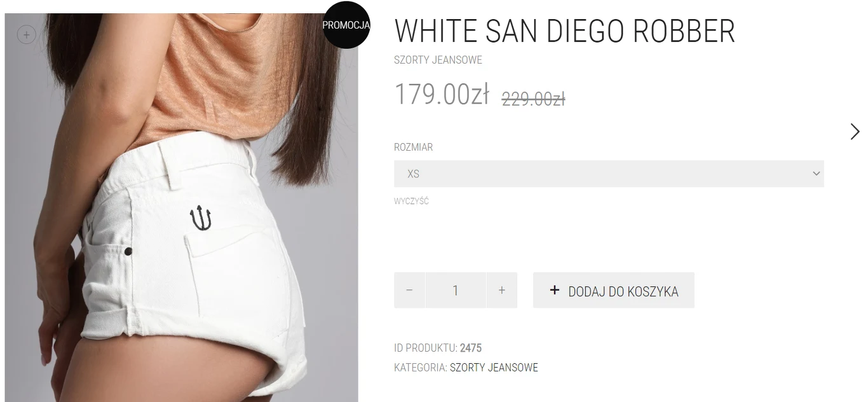Go to the next product with the right arrow
This screenshot has height=402, width=868.
click(x=855, y=132)
